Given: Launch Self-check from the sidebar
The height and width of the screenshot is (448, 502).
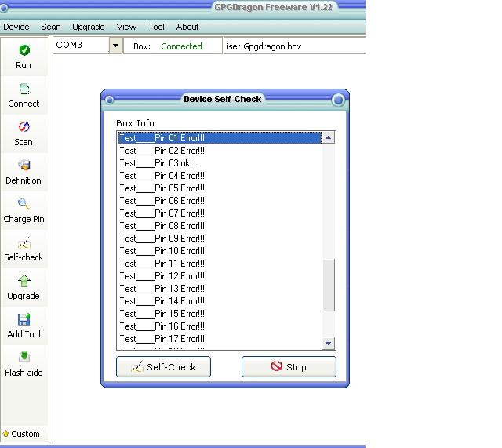Looking at the screenshot, I should click(24, 242).
